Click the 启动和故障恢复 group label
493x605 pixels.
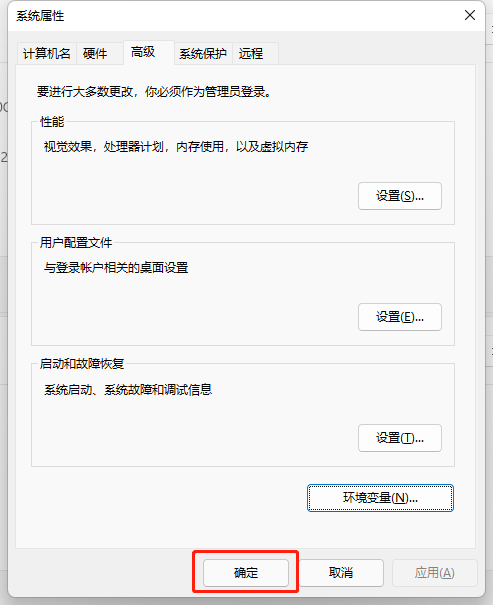[82, 364]
